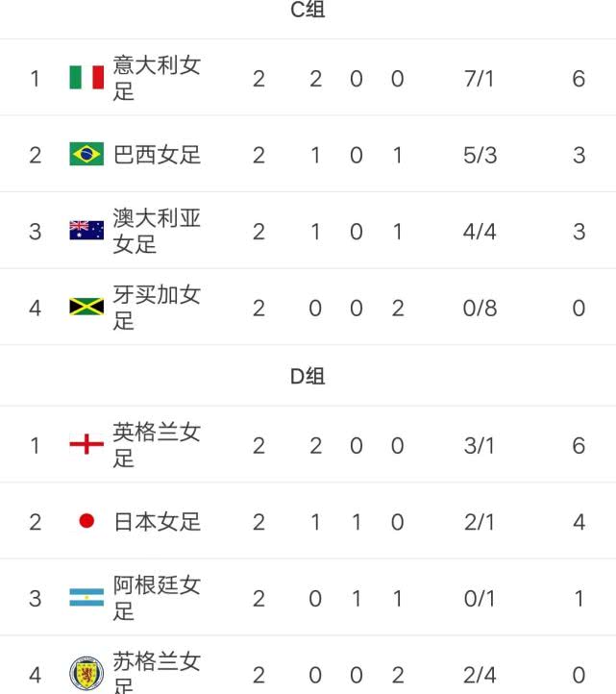This screenshot has width=616, height=694.
Task: Click the C组 group header
Action: click(308, 9)
